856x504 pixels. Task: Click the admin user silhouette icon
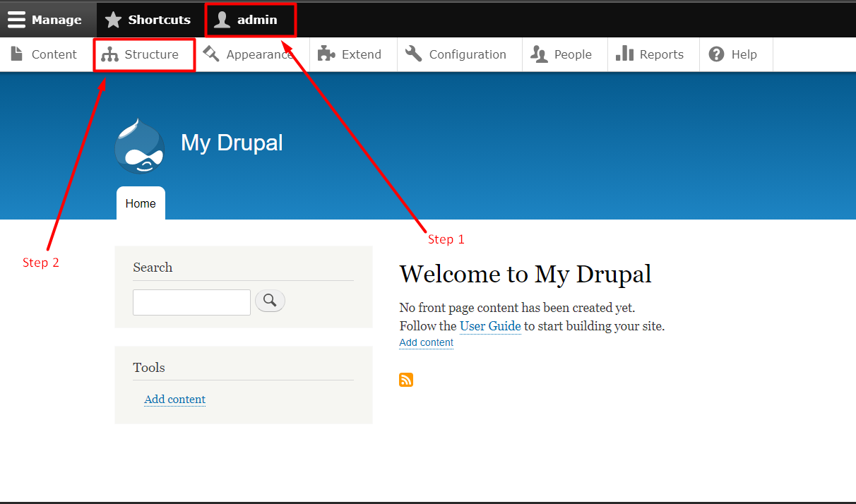tap(222, 20)
